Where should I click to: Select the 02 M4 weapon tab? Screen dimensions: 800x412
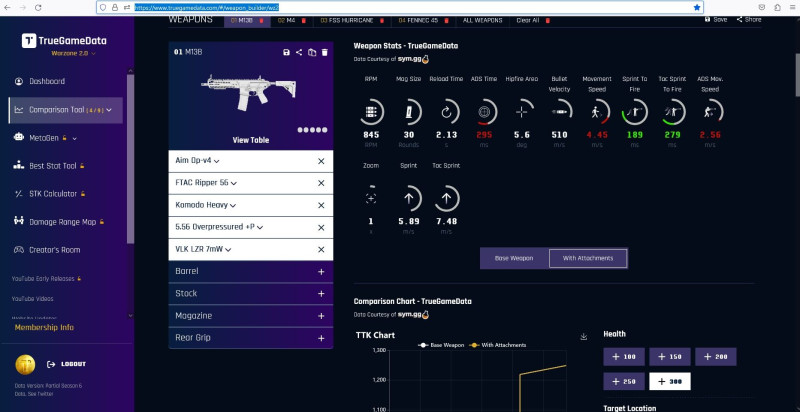tap(288, 20)
